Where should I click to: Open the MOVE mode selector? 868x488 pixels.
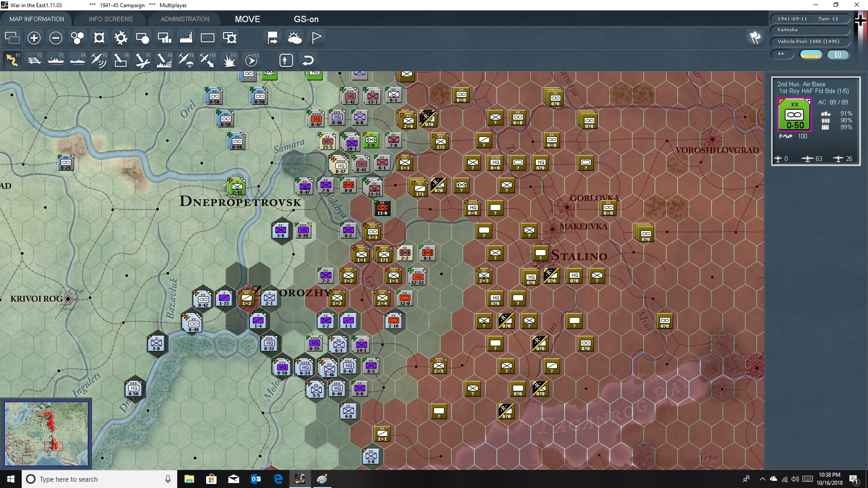247,19
